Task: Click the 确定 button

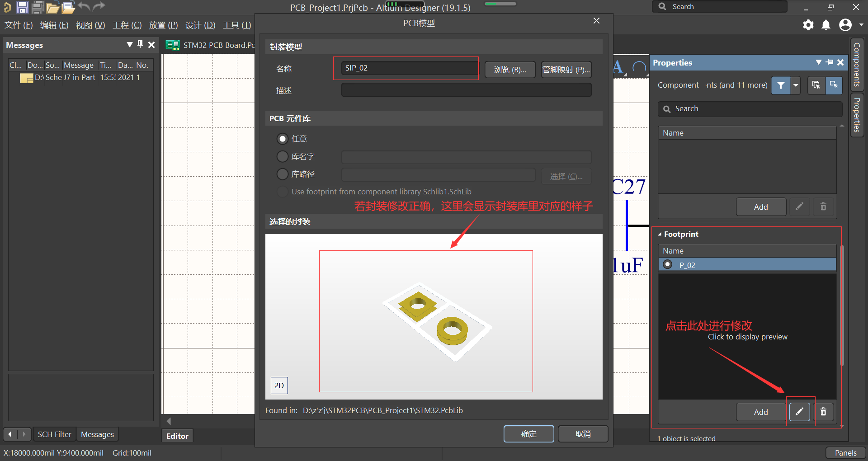Action: tap(528, 433)
